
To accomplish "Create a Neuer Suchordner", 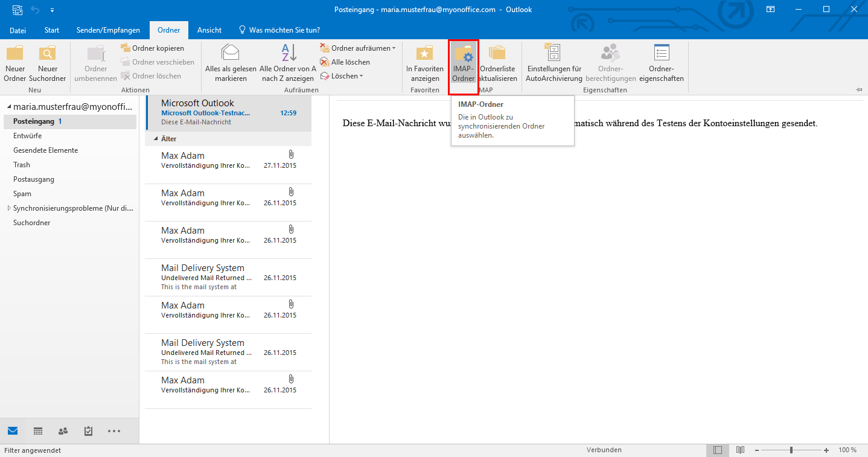I will pyautogui.click(x=48, y=63).
